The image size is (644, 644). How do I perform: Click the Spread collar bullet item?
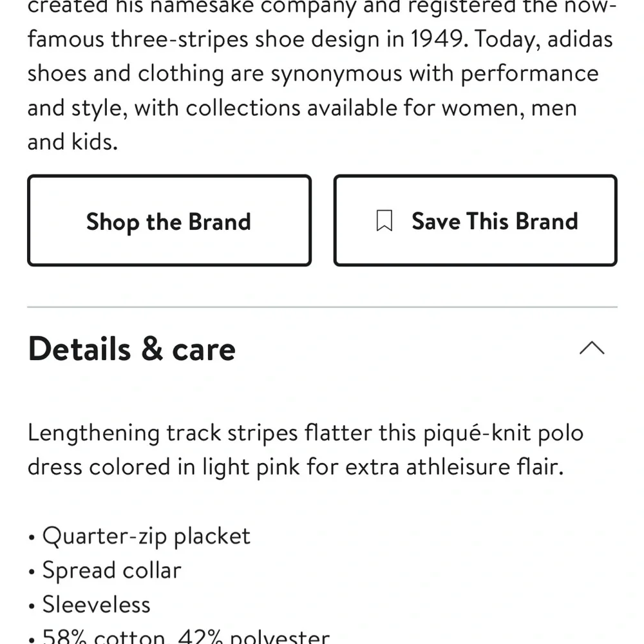pyautogui.click(x=111, y=570)
